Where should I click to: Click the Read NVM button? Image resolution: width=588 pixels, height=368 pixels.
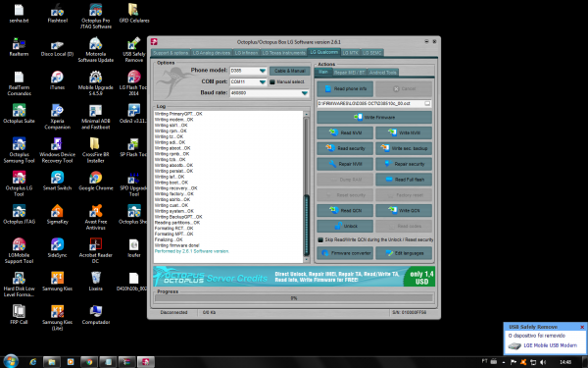pyautogui.click(x=345, y=132)
